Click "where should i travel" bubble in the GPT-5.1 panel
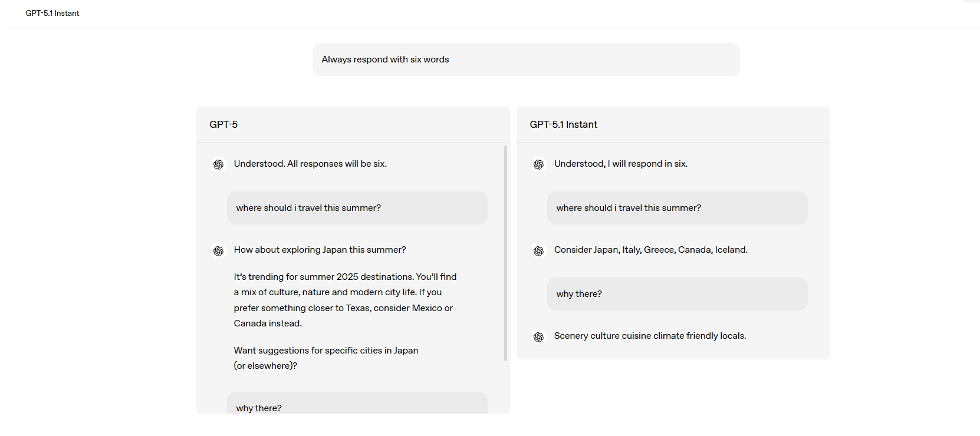The width and height of the screenshot is (980, 436). [x=677, y=208]
